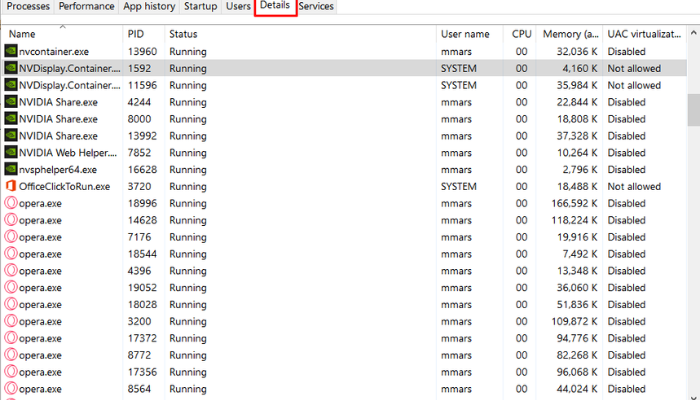The image size is (700, 400).
Task: Click the opera.exe icon with PID 4396
Action: tap(11, 271)
